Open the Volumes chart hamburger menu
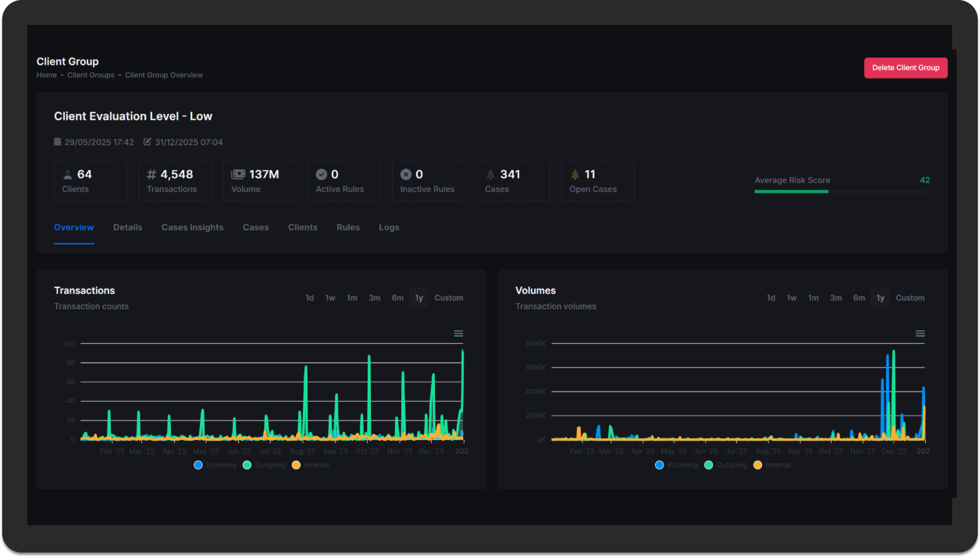 (x=920, y=333)
